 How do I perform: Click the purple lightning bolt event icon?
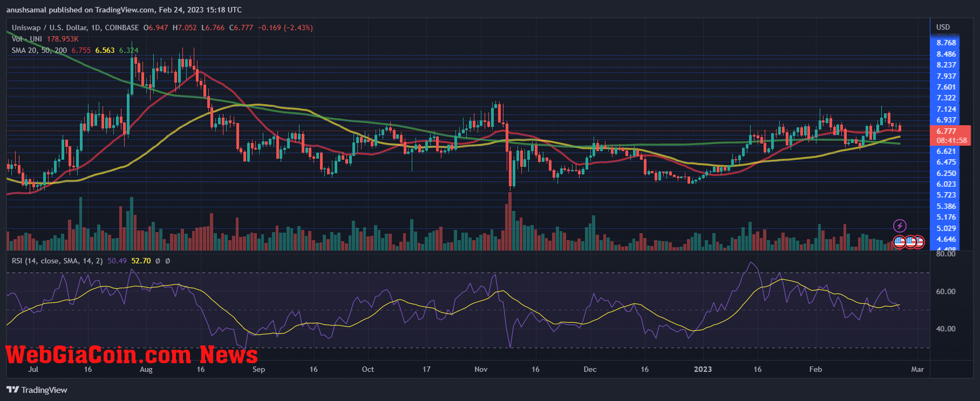tap(900, 226)
